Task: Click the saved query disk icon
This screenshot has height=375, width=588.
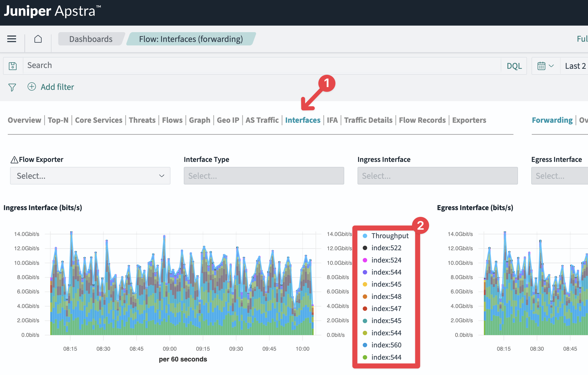Action: coord(13,66)
